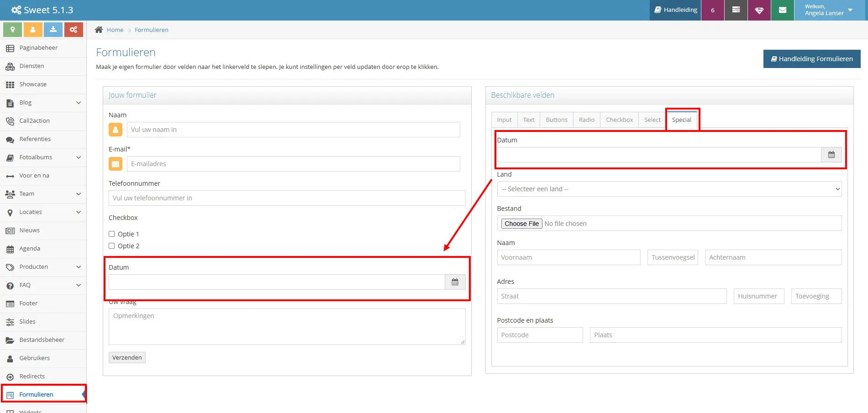Open calendar picker in Beschikbare velden Datum field
868x413 pixels.
831,155
